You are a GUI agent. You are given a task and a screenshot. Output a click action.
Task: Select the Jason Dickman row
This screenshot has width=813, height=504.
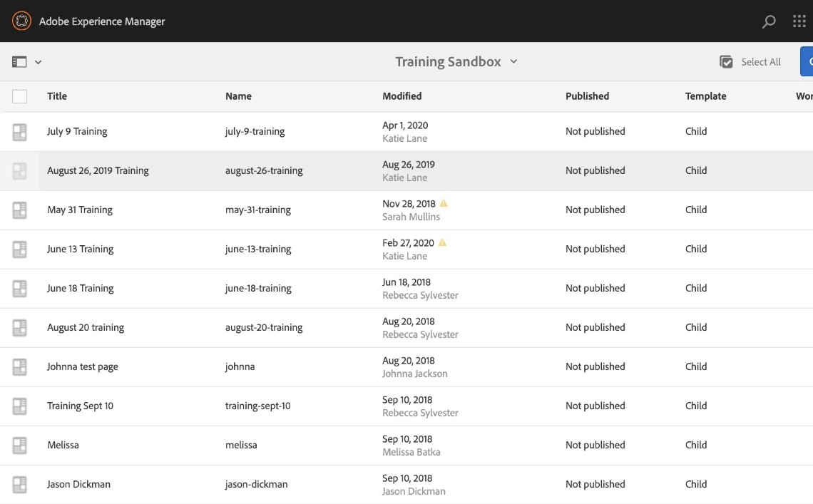tap(20, 485)
